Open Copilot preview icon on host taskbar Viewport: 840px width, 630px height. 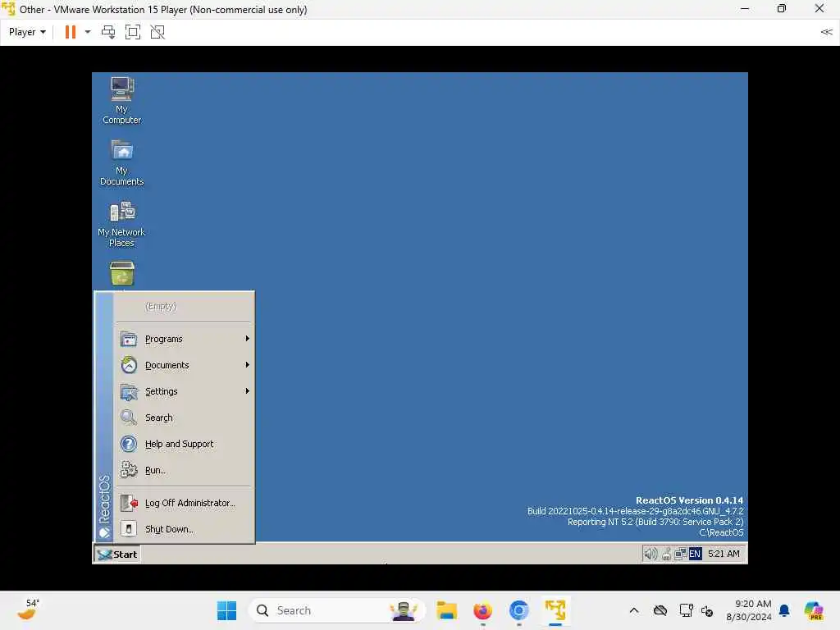(815, 610)
